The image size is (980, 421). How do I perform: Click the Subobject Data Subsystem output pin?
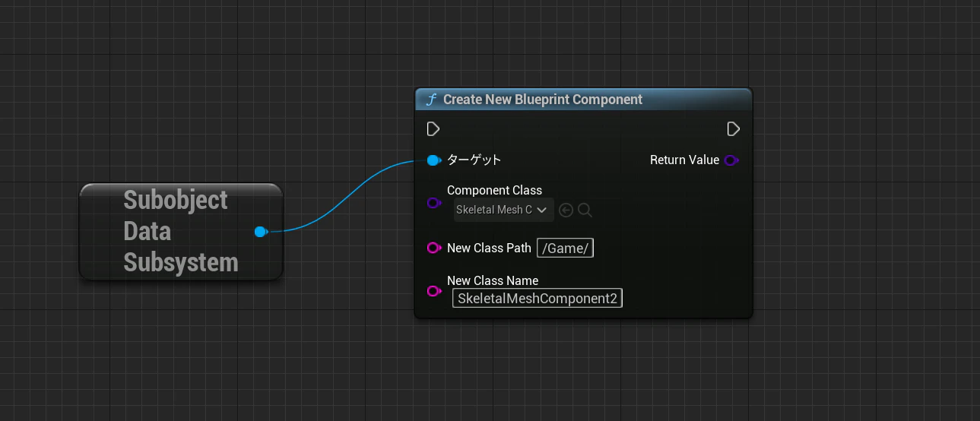pyautogui.click(x=261, y=232)
